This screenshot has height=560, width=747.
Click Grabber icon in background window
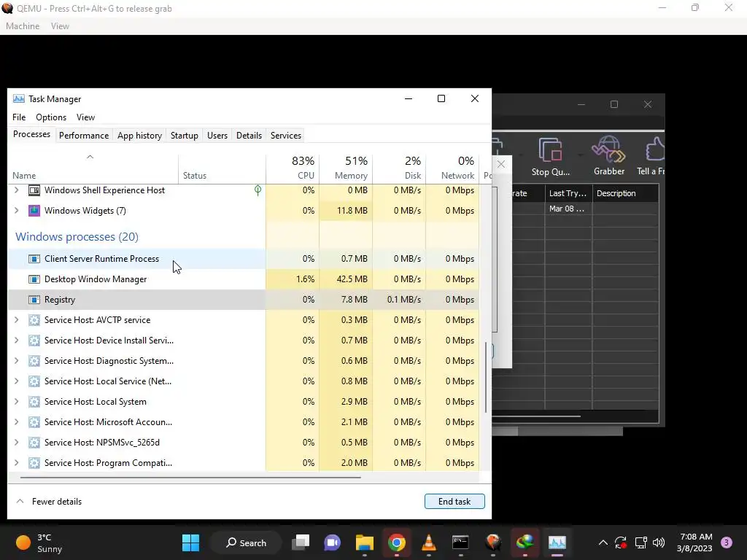pos(608,149)
